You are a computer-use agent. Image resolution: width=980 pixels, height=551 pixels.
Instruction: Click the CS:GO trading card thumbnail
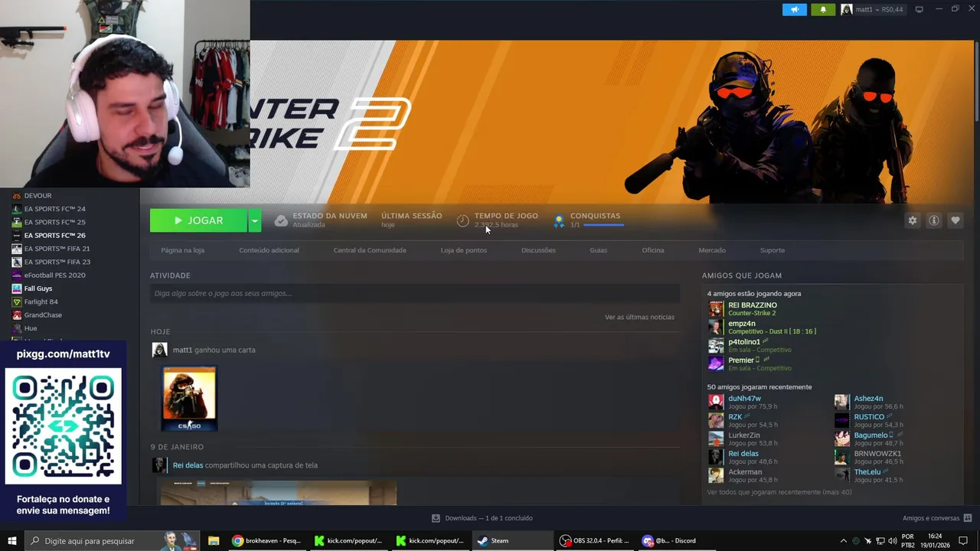(189, 399)
